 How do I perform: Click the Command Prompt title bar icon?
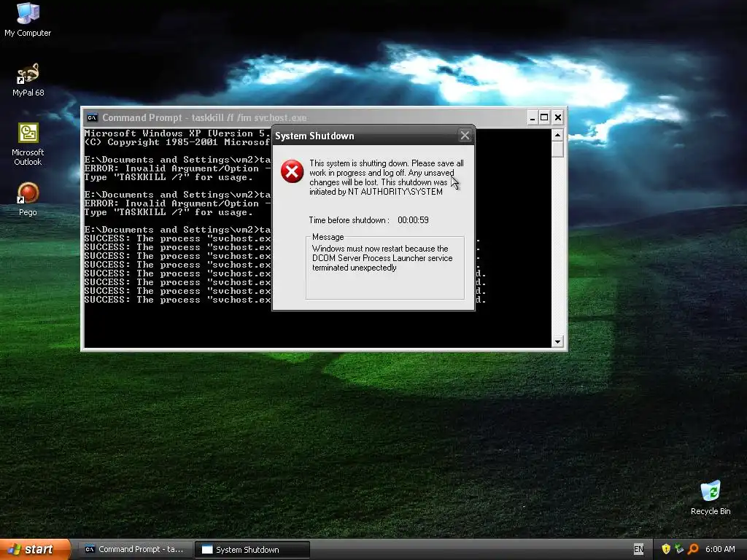click(92, 117)
